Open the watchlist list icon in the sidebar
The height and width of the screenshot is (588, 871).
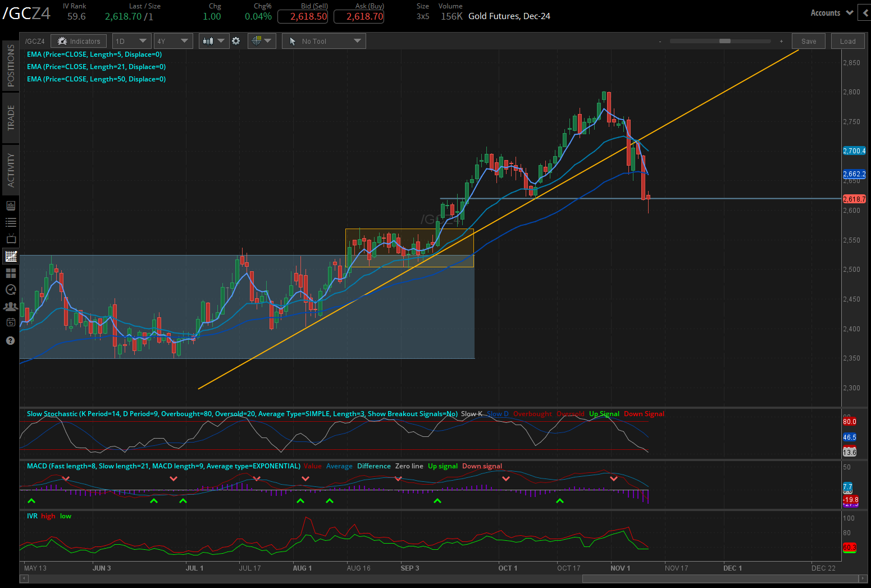pyautogui.click(x=11, y=222)
